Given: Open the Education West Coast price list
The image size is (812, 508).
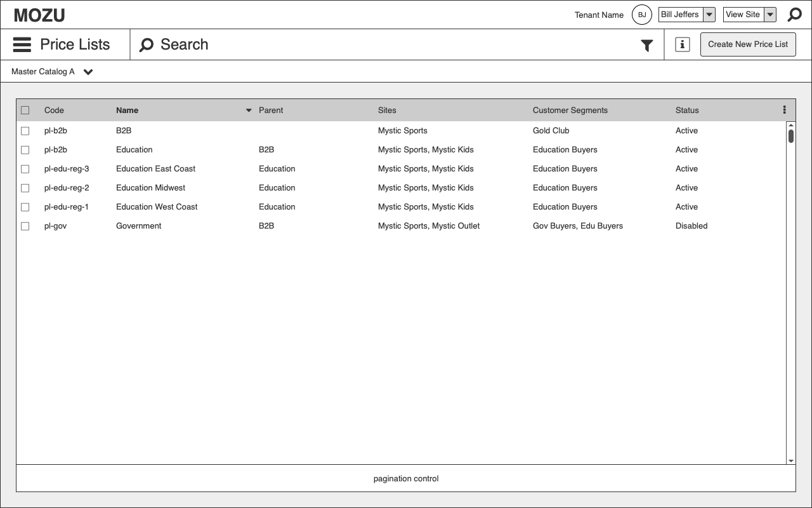Looking at the screenshot, I should [x=157, y=207].
